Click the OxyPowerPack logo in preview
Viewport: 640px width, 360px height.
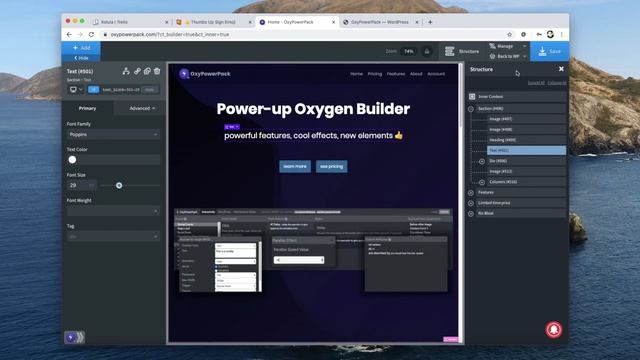tap(205, 74)
